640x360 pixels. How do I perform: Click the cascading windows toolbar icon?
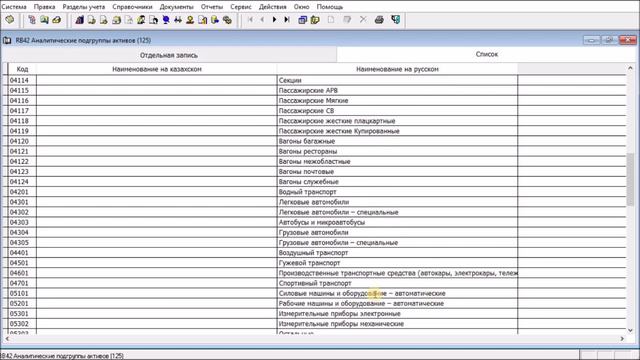[x=302, y=20]
